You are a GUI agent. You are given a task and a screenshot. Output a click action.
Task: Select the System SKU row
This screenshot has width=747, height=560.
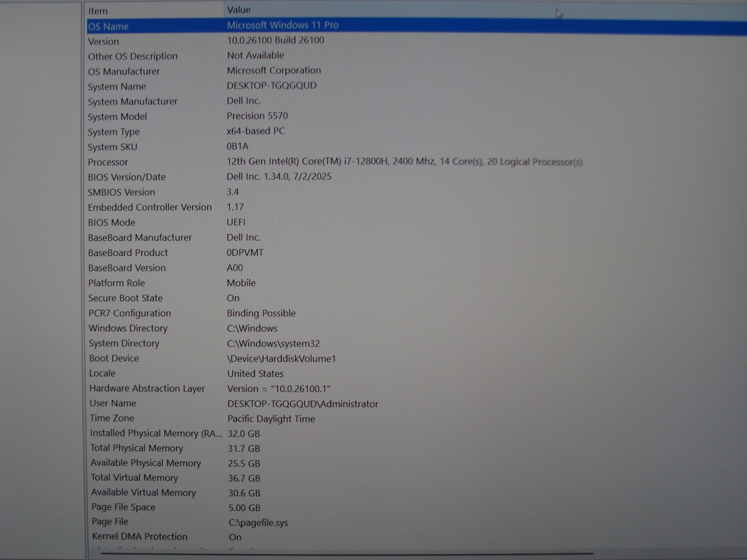point(113,147)
